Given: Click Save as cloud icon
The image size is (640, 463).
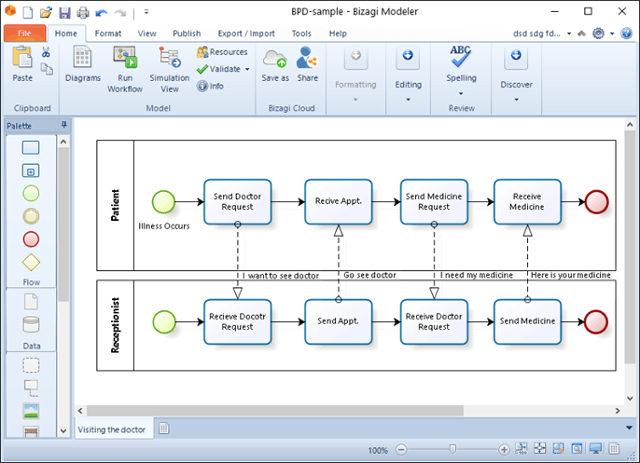Looking at the screenshot, I should (x=275, y=58).
